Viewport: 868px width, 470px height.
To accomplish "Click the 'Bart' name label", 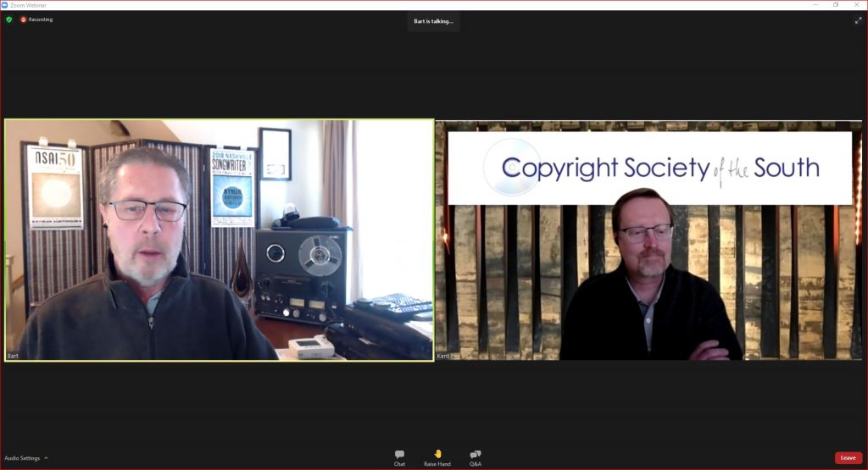I will 13,356.
